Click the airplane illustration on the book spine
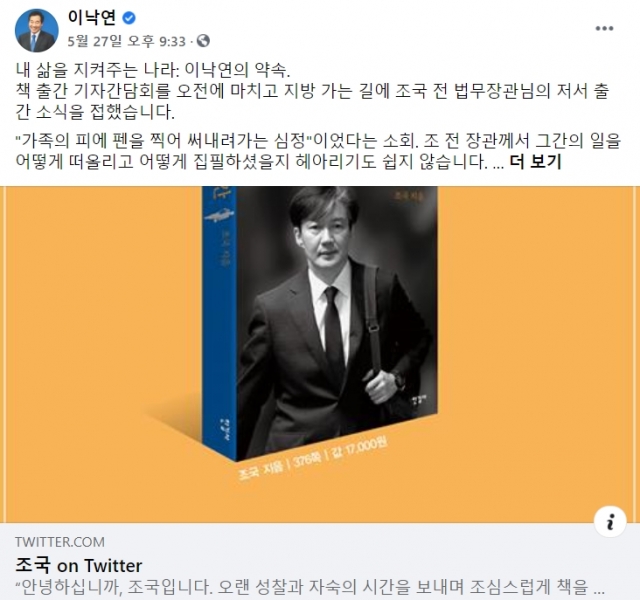Image resolution: width=640 pixels, height=600 pixels. (219, 214)
